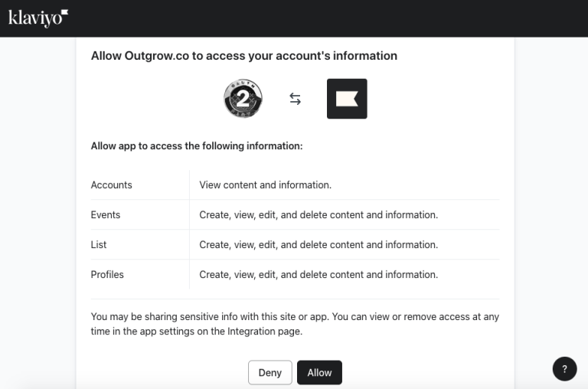Select the List permission label
This screenshot has height=389, width=588.
point(99,244)
